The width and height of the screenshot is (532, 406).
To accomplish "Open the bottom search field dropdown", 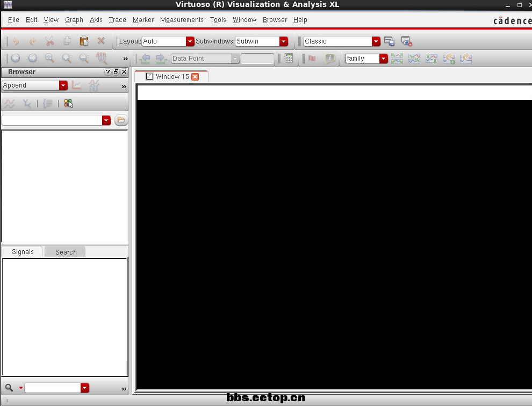I will coord(85,388).
